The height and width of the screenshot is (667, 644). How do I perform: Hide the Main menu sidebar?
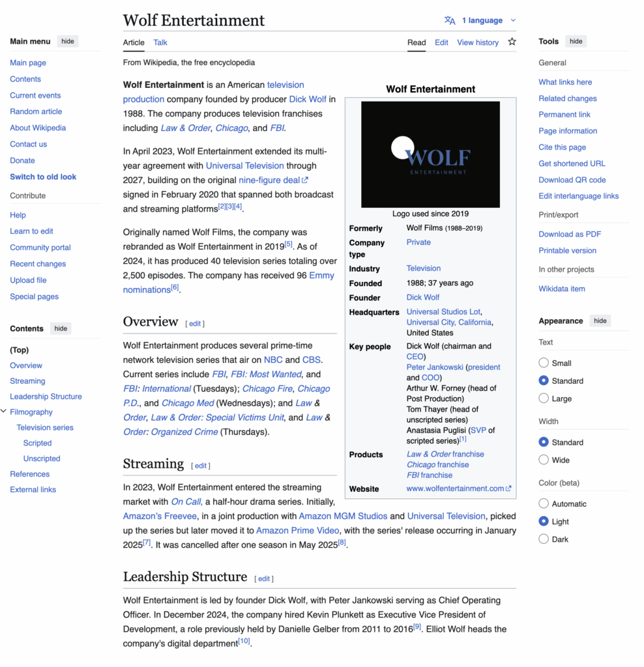pos(68,41)
